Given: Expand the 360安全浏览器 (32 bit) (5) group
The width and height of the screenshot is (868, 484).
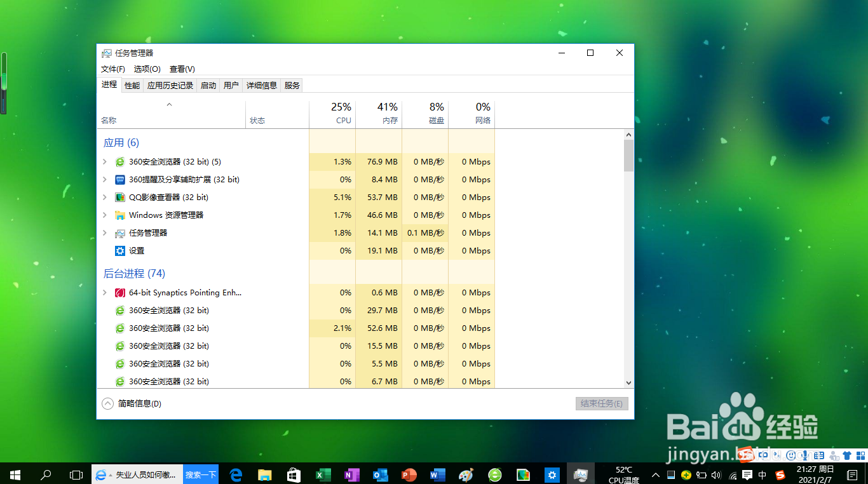Looking at the screenshot, I should coord(105,162).
